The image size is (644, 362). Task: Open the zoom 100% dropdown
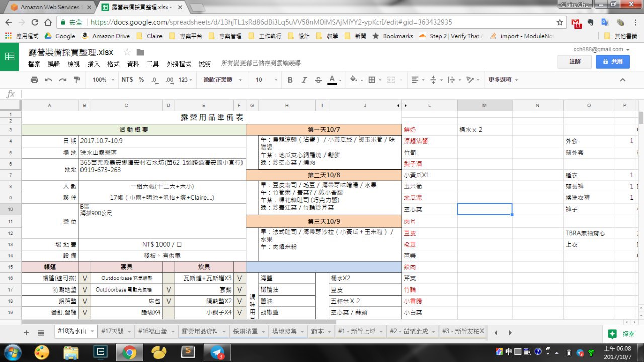click(103, 80)
